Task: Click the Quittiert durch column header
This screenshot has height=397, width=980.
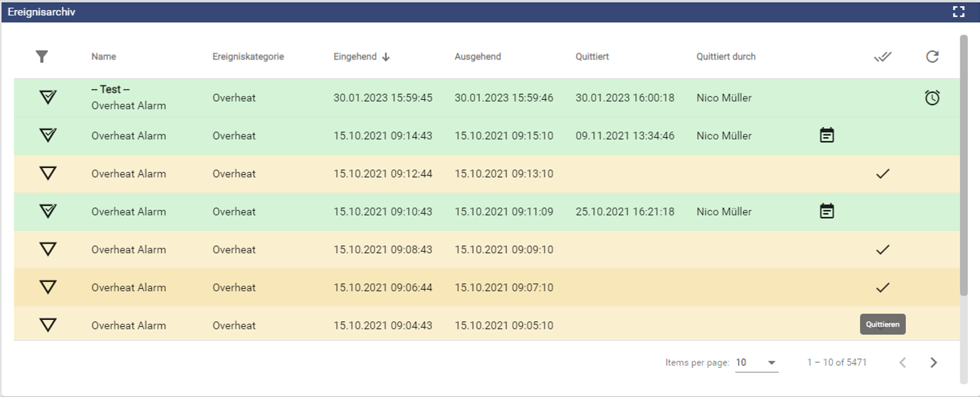Action: (726, 57)
